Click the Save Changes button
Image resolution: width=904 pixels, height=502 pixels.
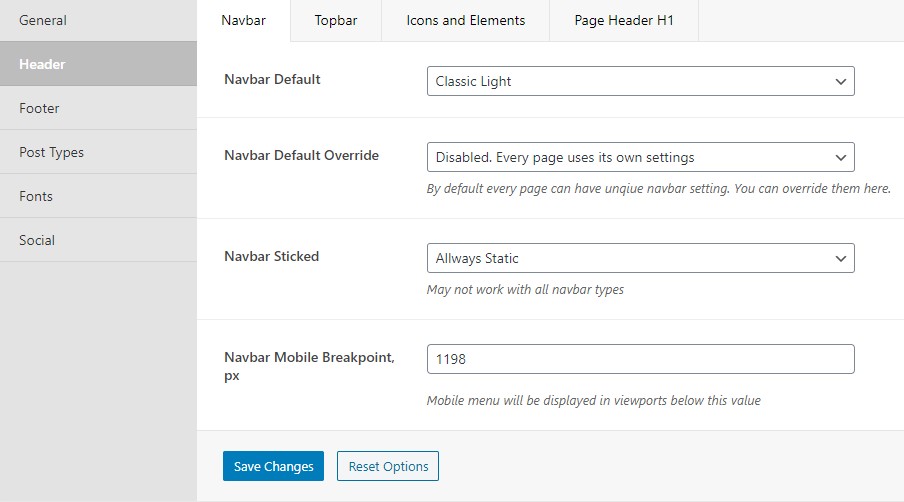tap(273, 466)
